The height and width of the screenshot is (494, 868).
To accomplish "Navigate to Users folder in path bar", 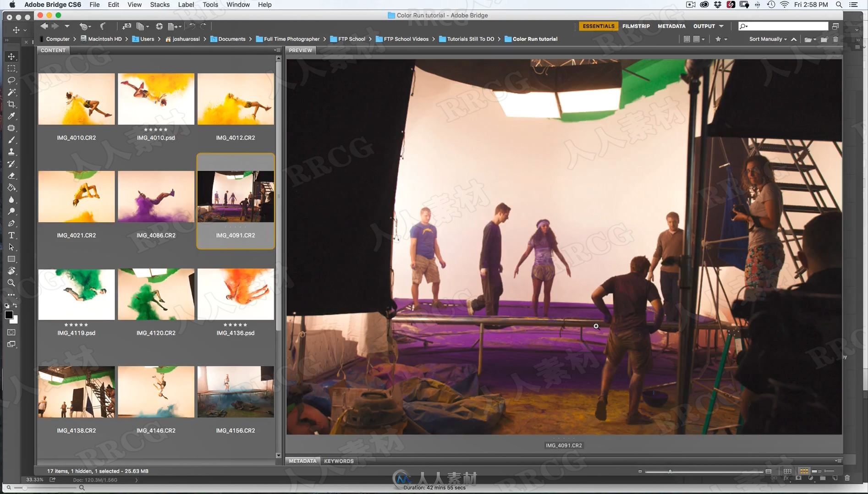I will point(143,39).
